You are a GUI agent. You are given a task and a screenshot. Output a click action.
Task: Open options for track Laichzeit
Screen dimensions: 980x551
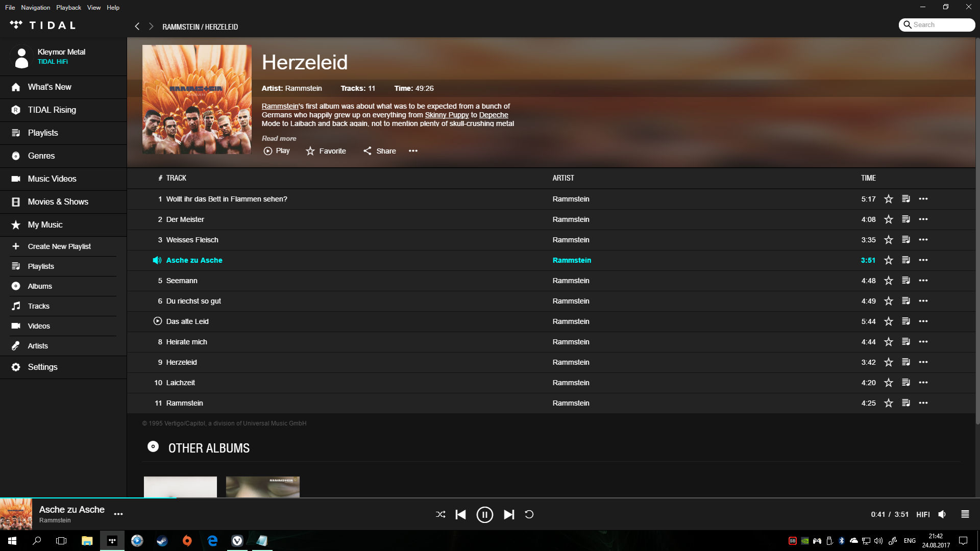(923, 383)
